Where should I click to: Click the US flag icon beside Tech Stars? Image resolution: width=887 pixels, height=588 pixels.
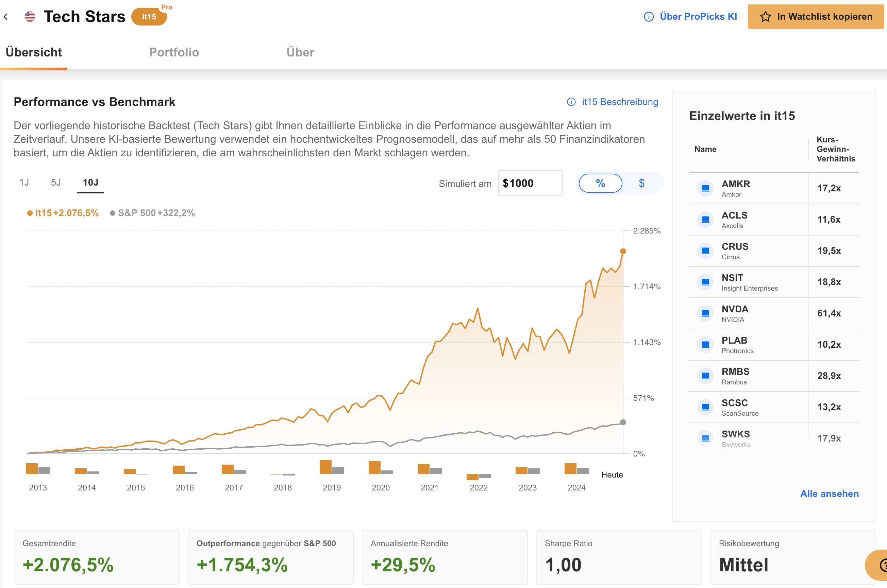pyautogui.click(x=30, y=17)
